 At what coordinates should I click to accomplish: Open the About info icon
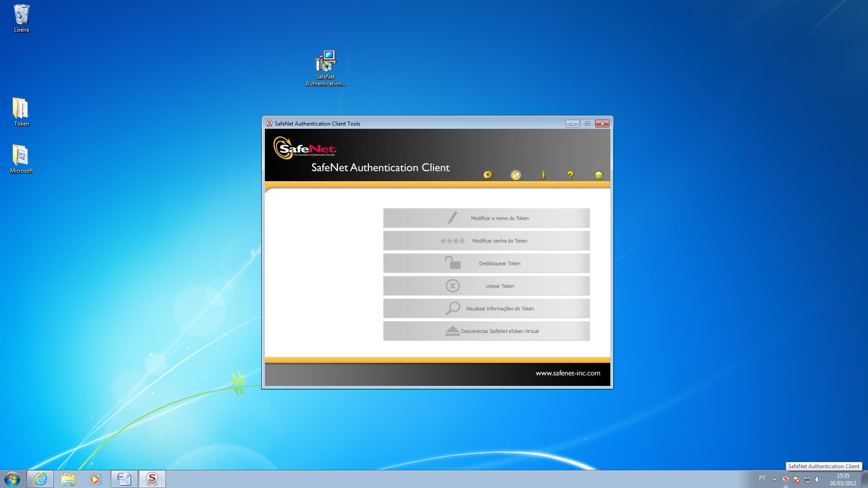(x=543, y=175)
